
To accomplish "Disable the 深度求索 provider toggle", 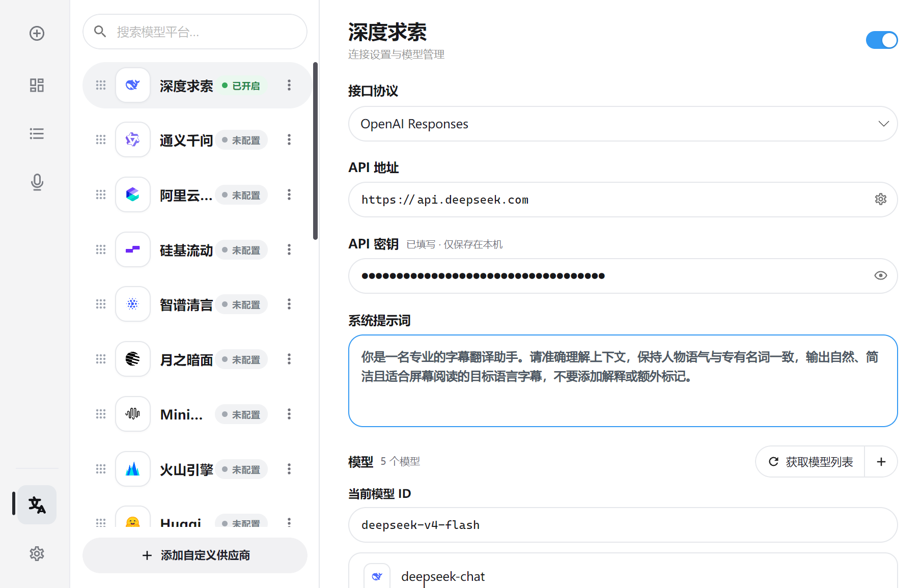I will pyautogui.click(x=882, y=40).
